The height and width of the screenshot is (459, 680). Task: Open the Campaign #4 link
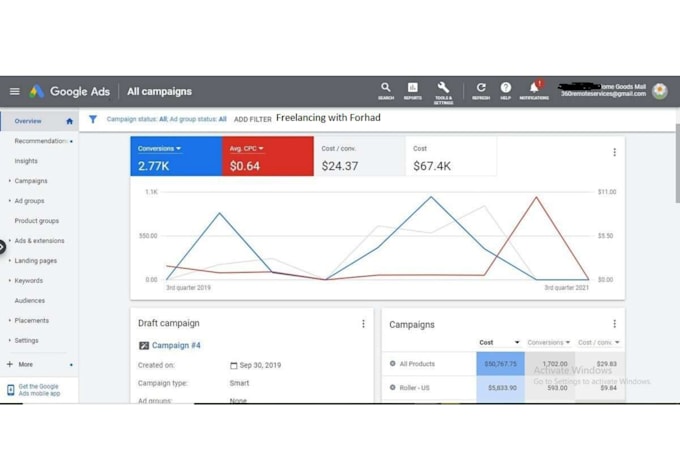click(x=176, y=345)
